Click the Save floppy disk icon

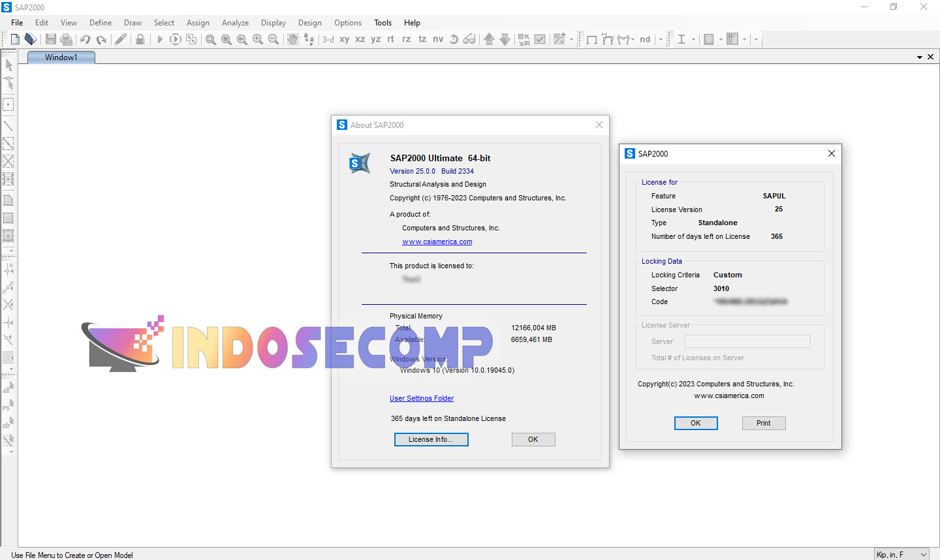(x=50, y=39)
